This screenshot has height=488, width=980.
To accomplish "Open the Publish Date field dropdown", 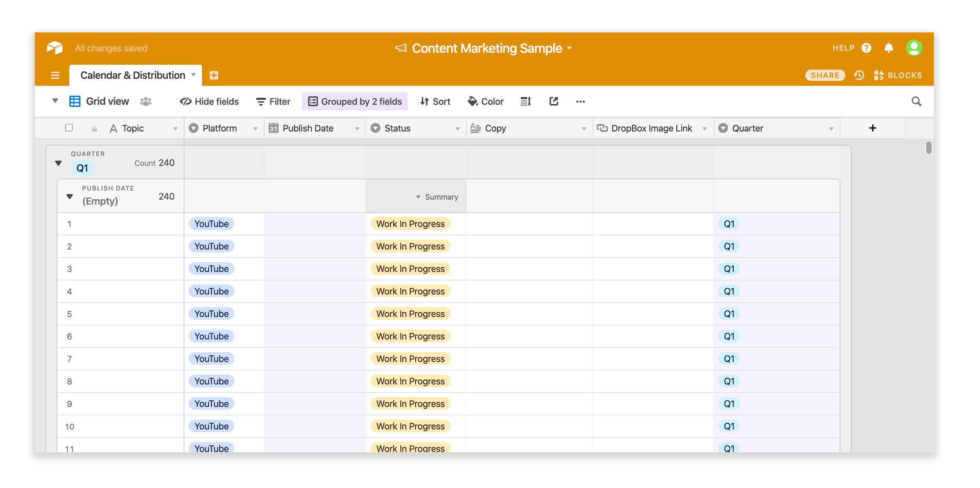I will [357, 129].
